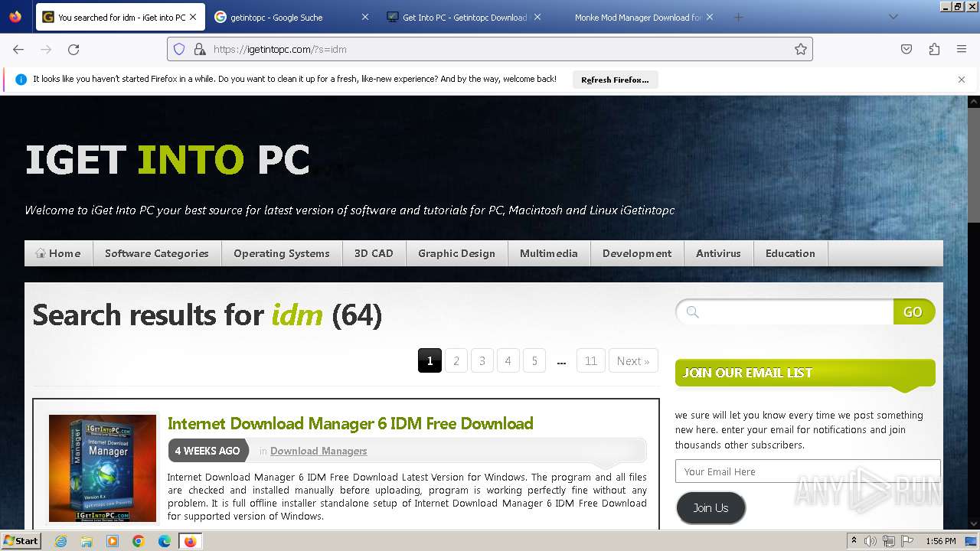Open the Graphic Design menu item
Image resolution: width=980 pixels, height=551 pixels.
[456, 253]
